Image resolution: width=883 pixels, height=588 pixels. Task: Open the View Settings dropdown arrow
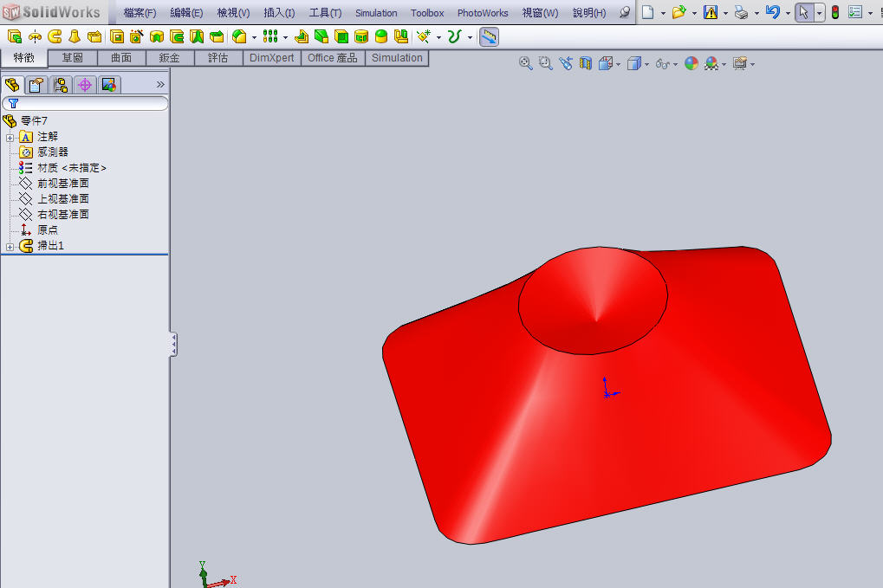pyautogui.click(x=752, y=64)
